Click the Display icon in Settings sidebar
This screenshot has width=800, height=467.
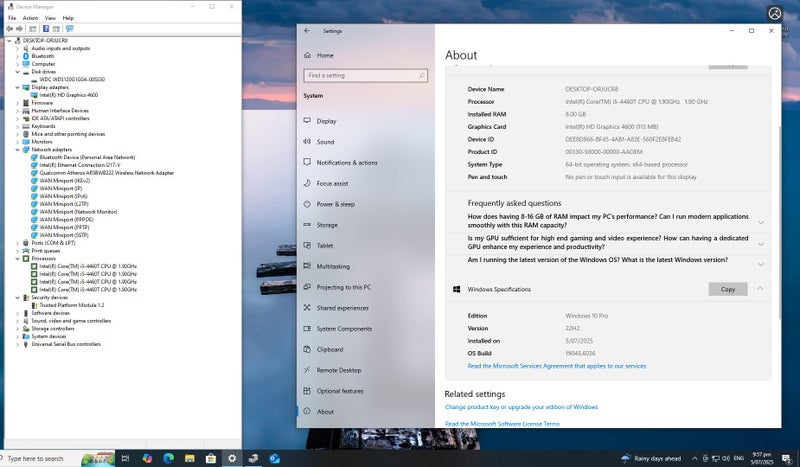pos(307,121)
